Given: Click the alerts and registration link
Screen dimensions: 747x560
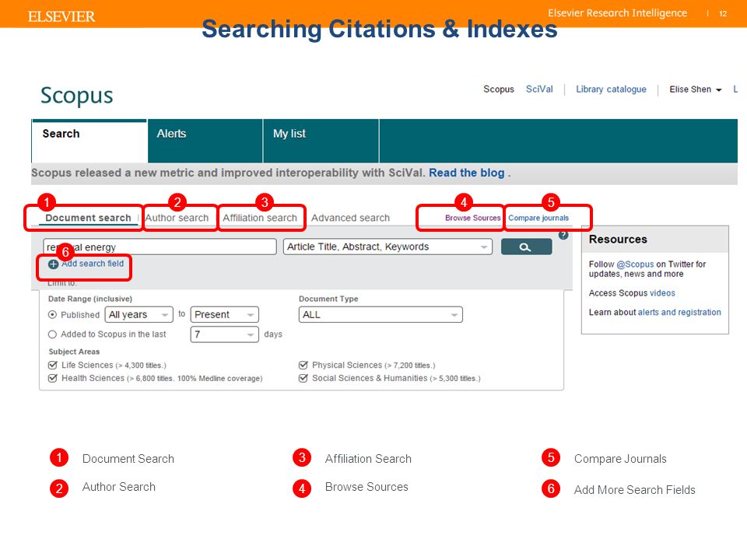Looking at the screenshot, I should (679, 313).
